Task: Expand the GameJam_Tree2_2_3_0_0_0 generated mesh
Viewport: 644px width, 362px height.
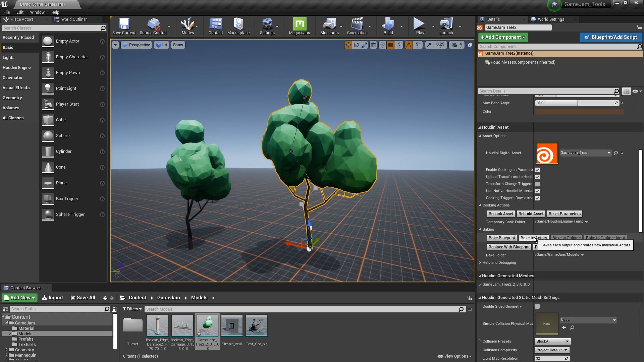Action: (x=480, y=285)
